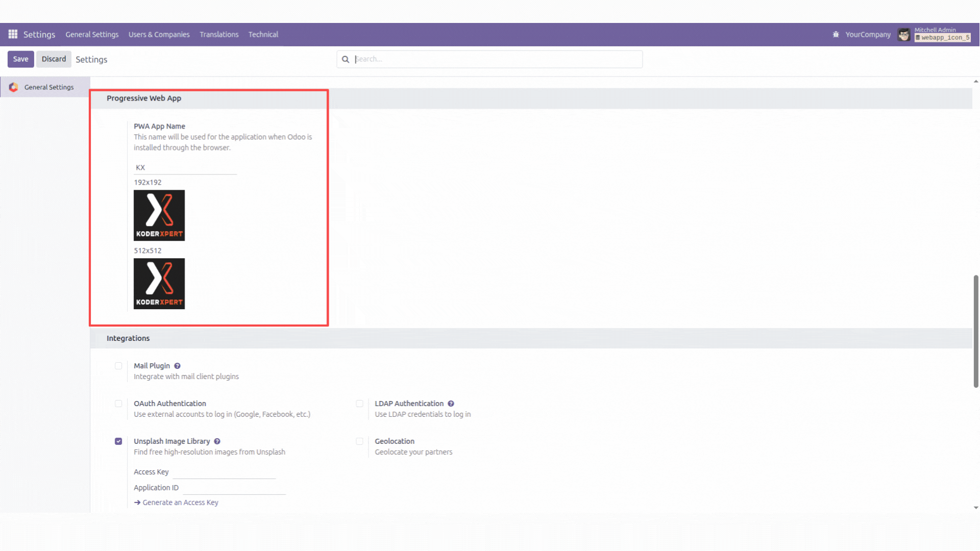This screenshot has height=551, width=980.
Task: Open Mail Plugin help question icon
Action: 177,366
